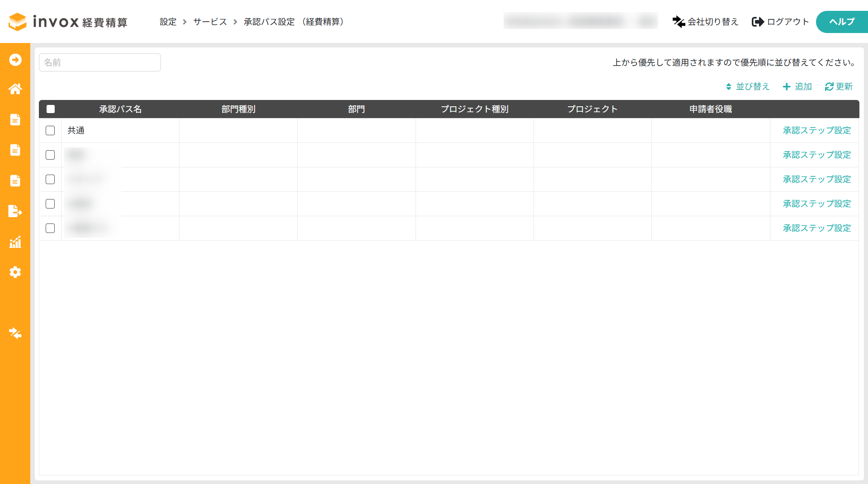Go to the home icon in sidebar
Screen dimensions: 868x484
[x=15, y=89]
